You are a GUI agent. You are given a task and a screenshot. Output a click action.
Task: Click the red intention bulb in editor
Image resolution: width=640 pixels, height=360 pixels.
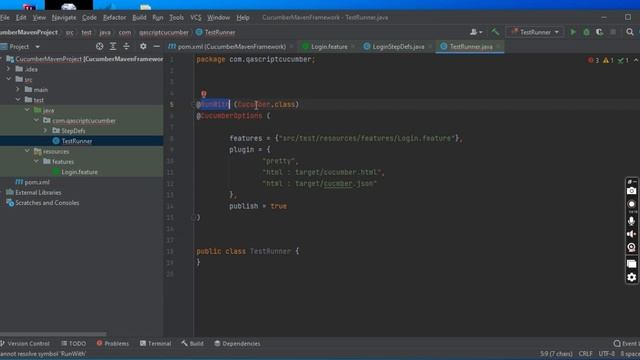click(x=203, y=94)
